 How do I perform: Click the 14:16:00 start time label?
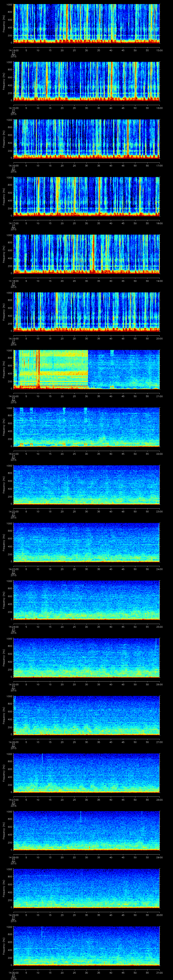coord(13,166)
